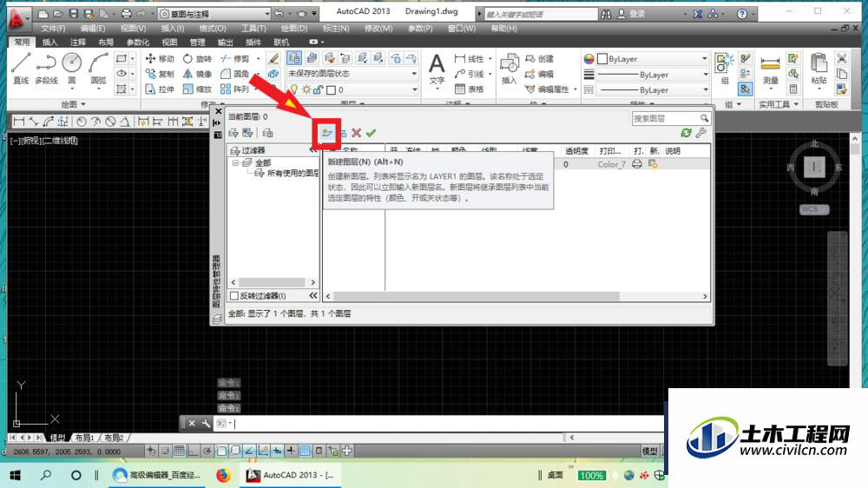
Task: Click the refresh icon in layer manager
Action: point(687,133)
